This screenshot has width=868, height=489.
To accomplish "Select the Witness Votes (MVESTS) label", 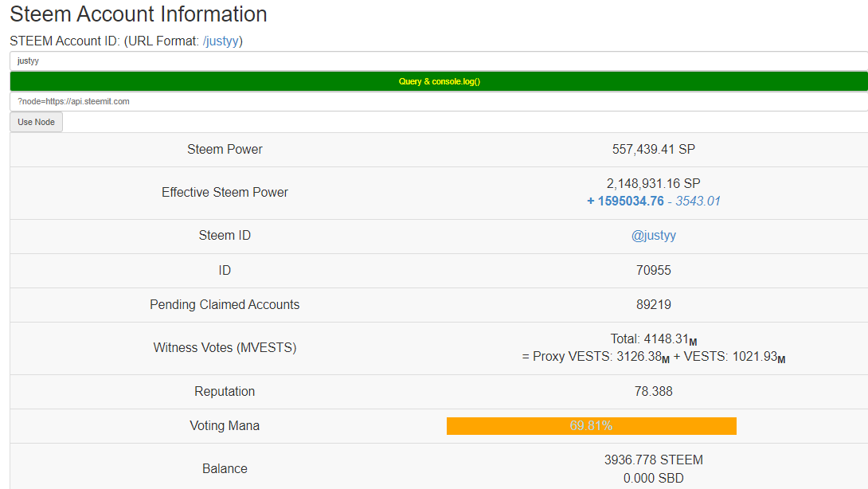I will (x=225, y=348).
